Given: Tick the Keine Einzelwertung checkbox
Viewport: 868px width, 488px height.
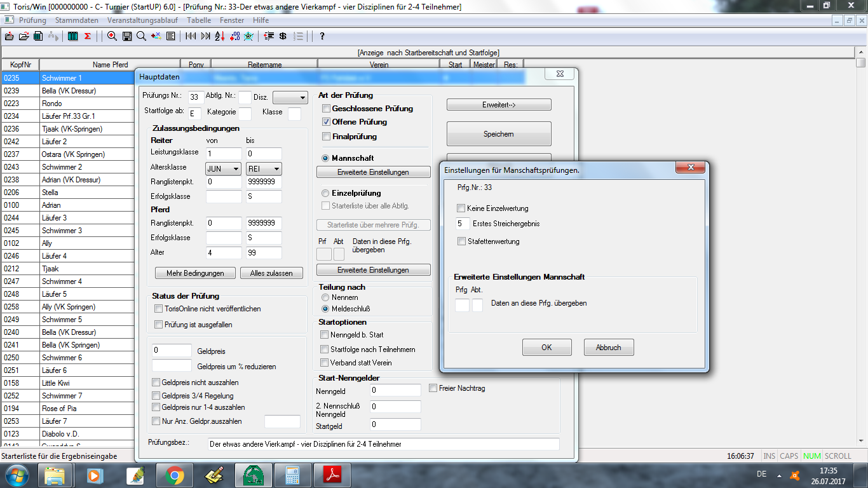Looking at the screenshot, I should pyautogui.click(x=461, y=208).
